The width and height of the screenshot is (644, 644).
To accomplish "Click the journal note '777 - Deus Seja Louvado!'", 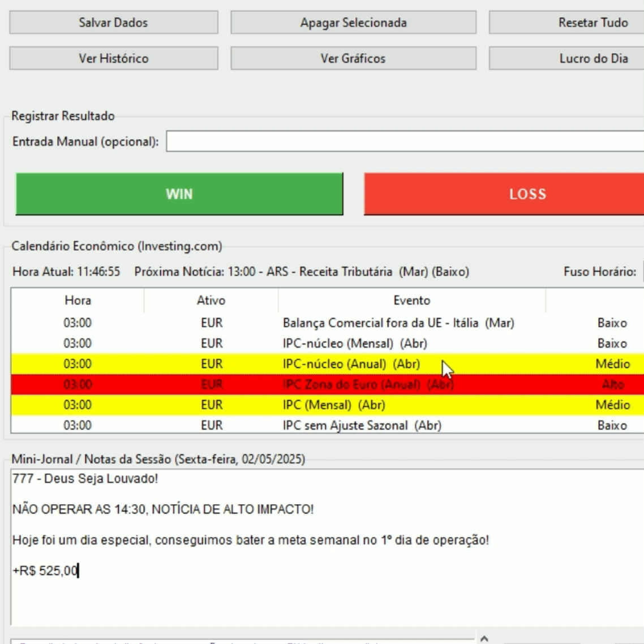I will [85, 479].
